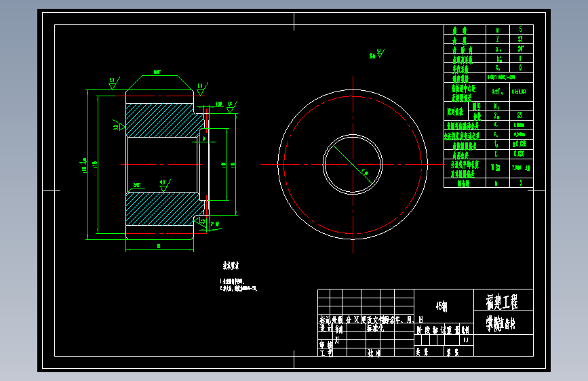Click the surface roughness symbol near '其余'
The height and width of the screenshot is (381, 588).
click(x=380, y=54)
